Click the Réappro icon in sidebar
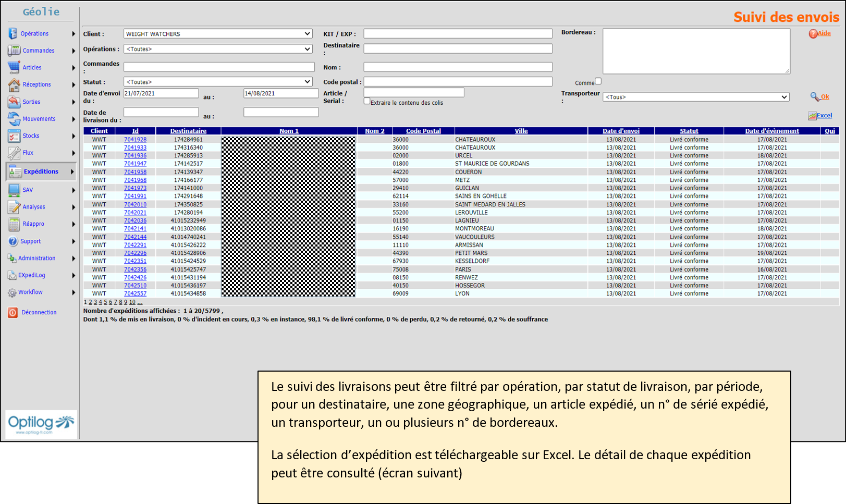The width and height of the screenshot is (846, 504). (x=14, y=224)
